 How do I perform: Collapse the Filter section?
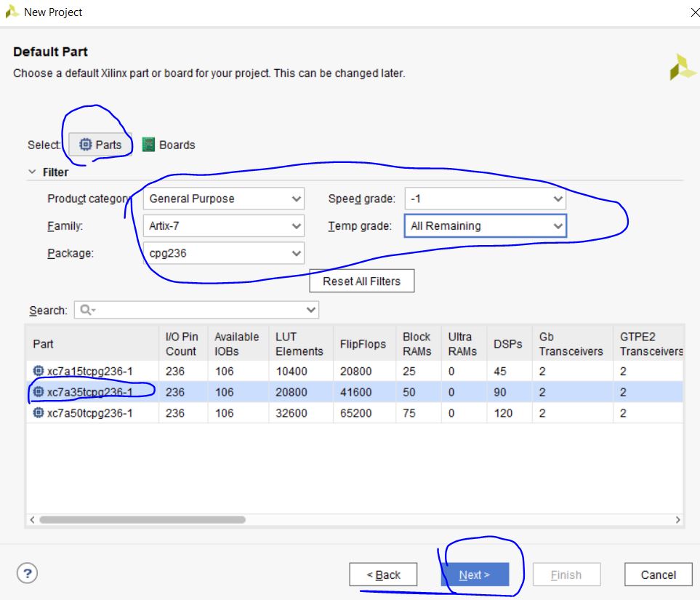pyautogui.click(x=32, y=172)
